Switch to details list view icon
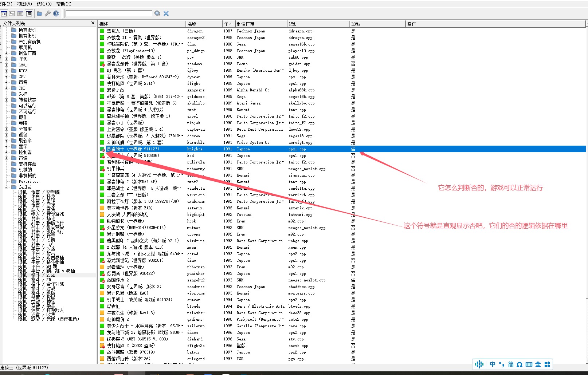588x375 pixels. [x=20, y=13]
